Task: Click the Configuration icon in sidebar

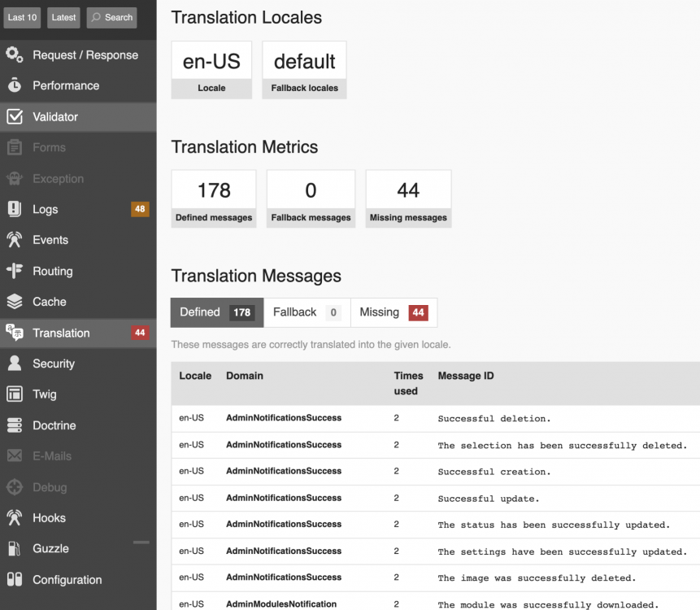Action: (x=15, y=579)
